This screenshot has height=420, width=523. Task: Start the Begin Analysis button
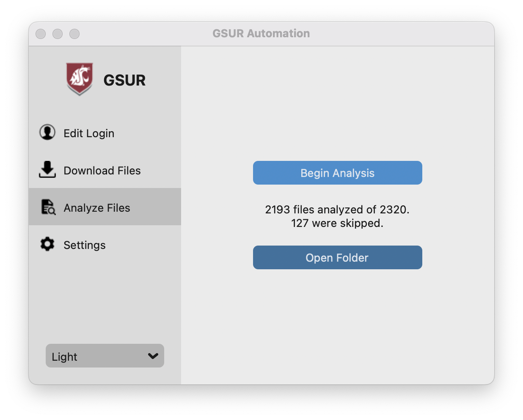point(338,173)
